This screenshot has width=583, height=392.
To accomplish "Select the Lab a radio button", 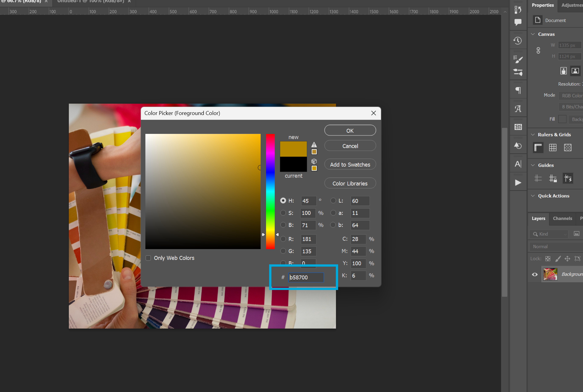I will tap(333, 213).
